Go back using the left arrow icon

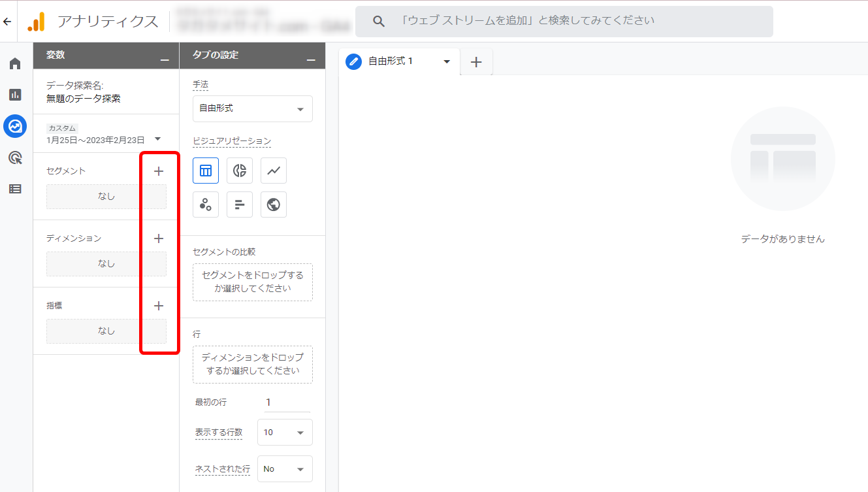[7, 22]
